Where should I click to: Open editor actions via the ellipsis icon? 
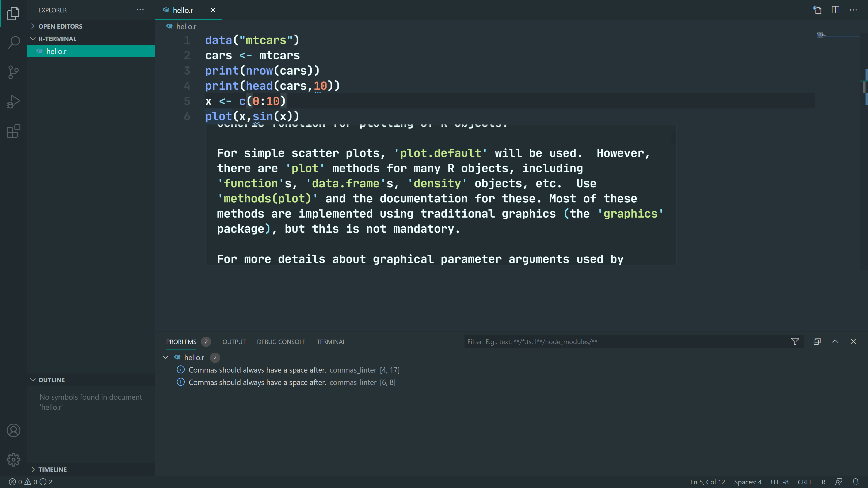pos(853,10)
